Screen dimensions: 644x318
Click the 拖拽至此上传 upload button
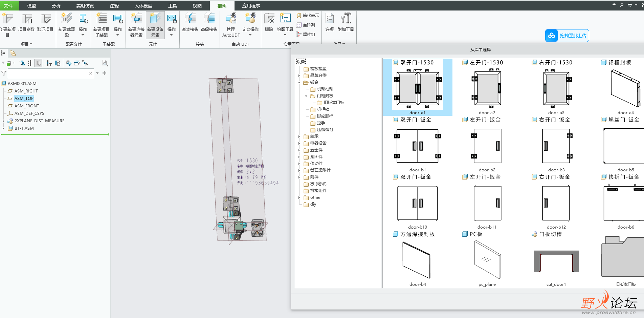[x=567, y=36]
